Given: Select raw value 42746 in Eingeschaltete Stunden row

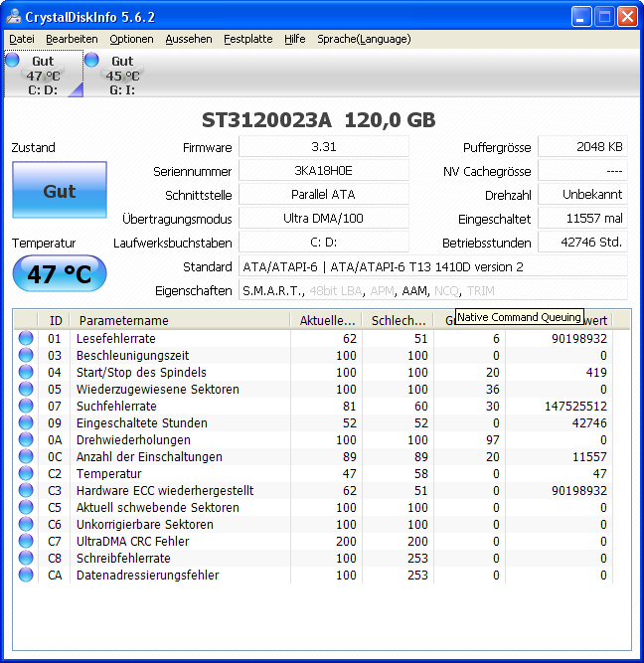Looking at the screenshot, I should pyautogui.click(x=589, y=422).
